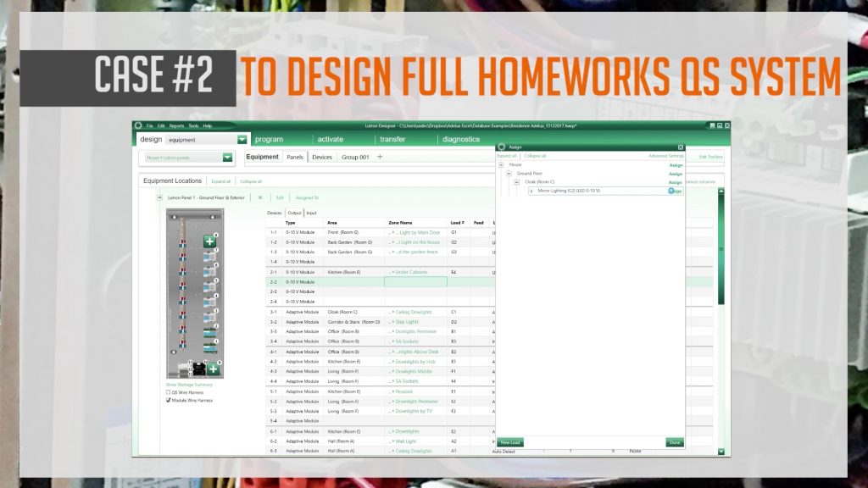Image resolution: width=868 pixels, height=488 pixels.
Task: Click Assign for the House row
Action: (676, 165)
